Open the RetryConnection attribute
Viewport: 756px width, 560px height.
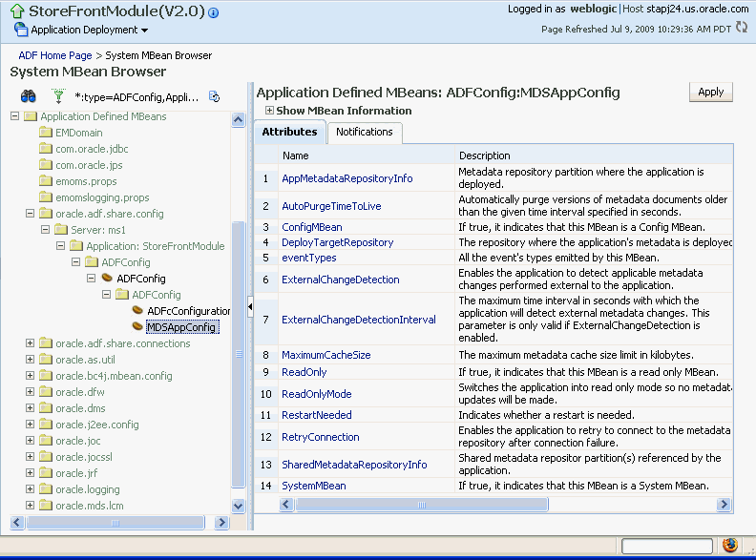(320, 437)
